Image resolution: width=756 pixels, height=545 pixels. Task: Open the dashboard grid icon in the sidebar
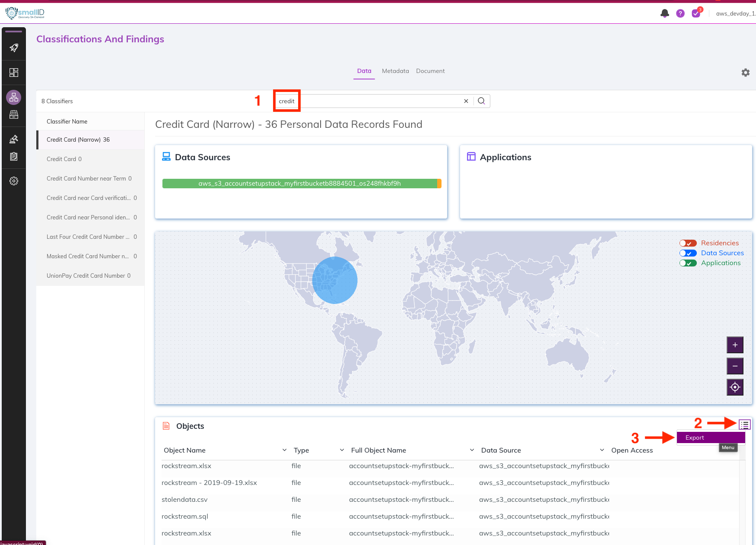click(14, 72)
